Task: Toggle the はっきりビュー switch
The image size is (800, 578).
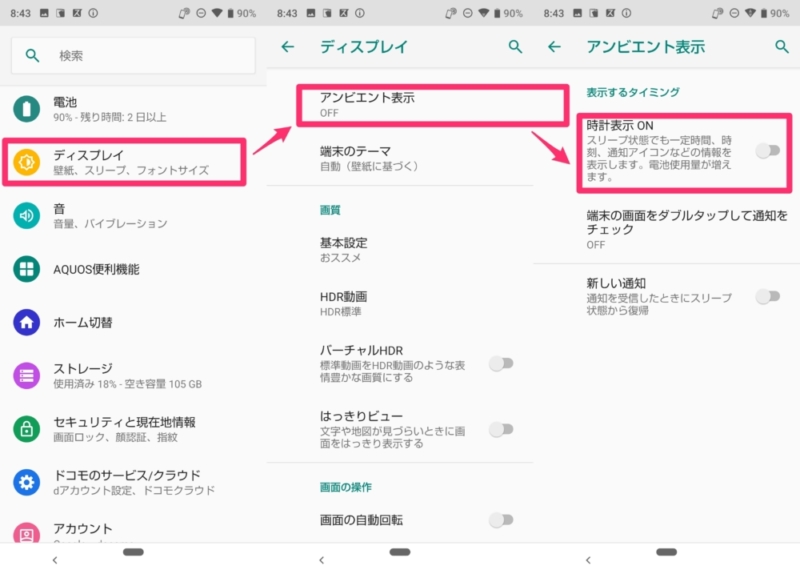Action: (501, 429)
